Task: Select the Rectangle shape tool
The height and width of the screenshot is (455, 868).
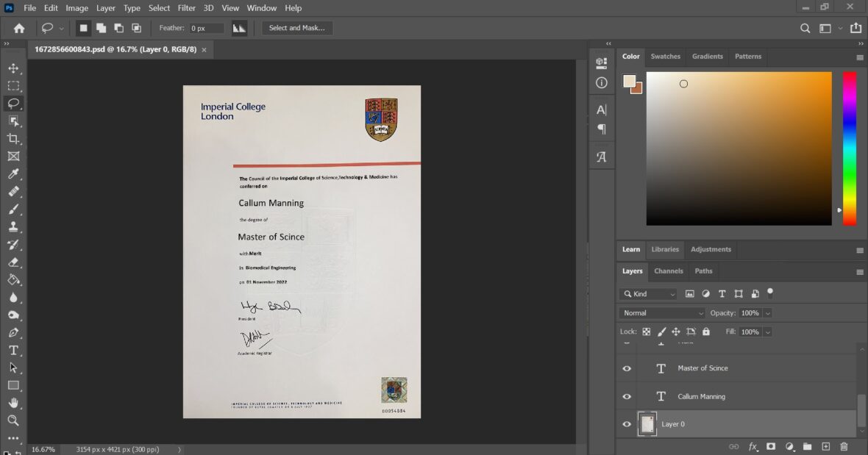Action: pyautogui.click(x=13, y=385)
